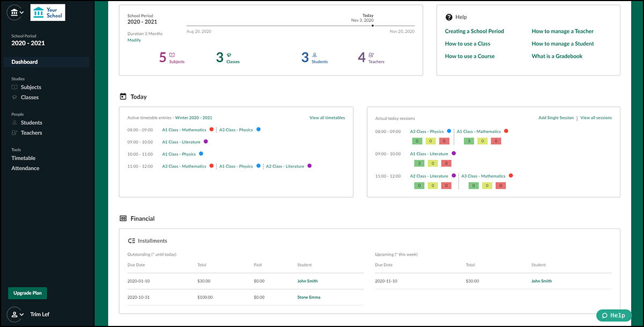This screenshot has width=644, height=327.
Task: Click the Classes graduation cap icon in stats card
Action: pos(229,55)
